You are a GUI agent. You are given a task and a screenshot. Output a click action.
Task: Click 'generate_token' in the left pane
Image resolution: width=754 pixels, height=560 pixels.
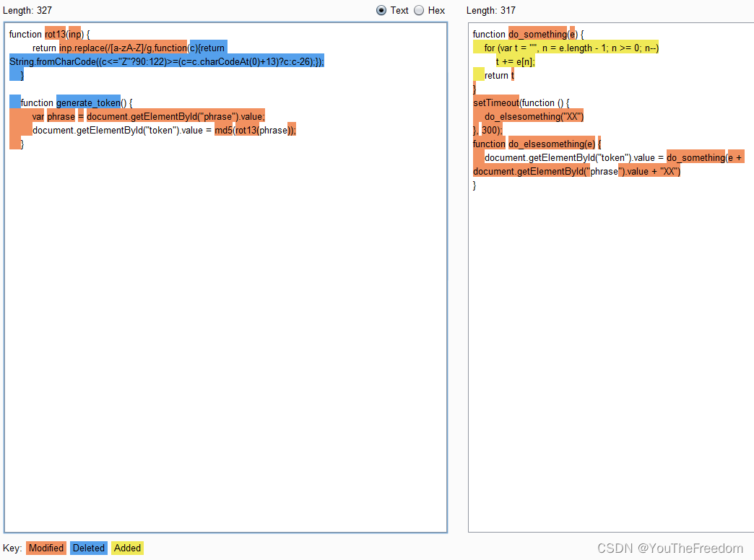(89, 103)
